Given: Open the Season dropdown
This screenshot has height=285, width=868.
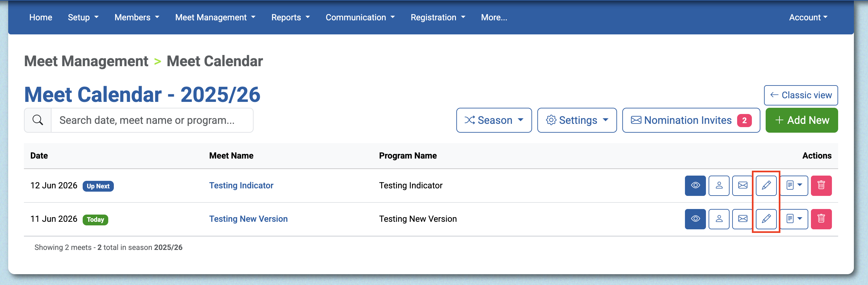Looking at the screenshot, I should (x=494, y=120).
